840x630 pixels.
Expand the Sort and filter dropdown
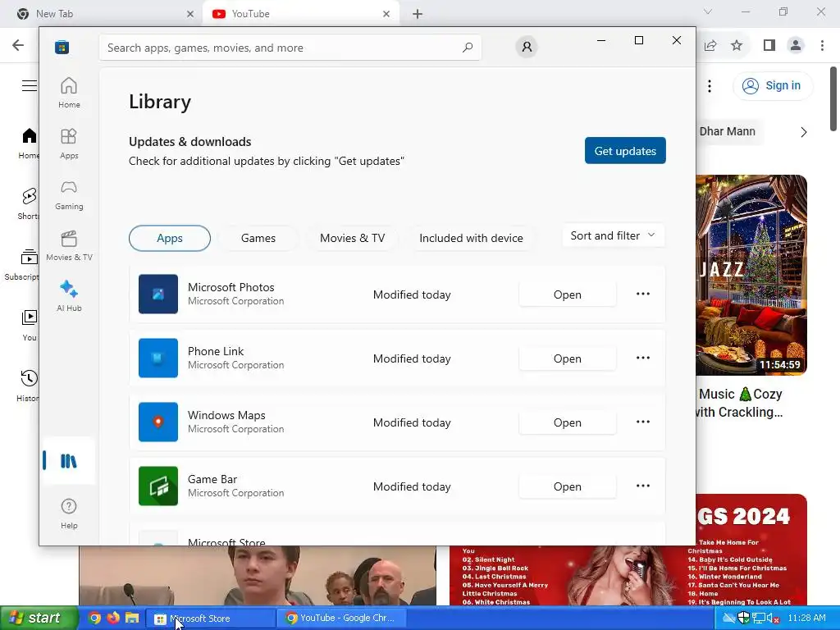[x=614, y=235]
